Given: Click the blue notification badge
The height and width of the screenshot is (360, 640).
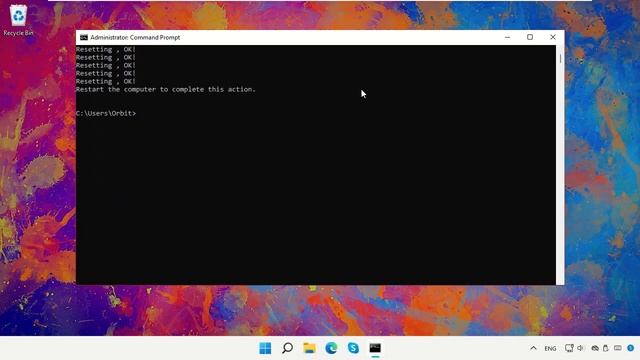Looking at the screenshot, I should click(631, 348).
